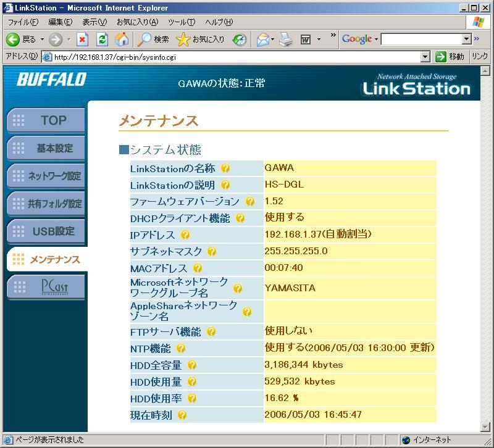Open the ファイル(F) menu
Viewport: 494px width, 448px height.
[23, 22]
